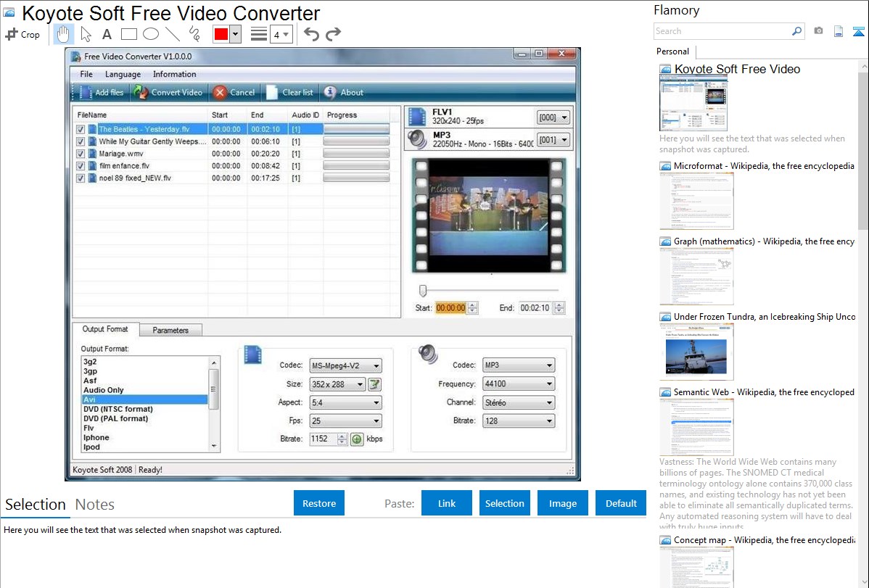
Task: Switch to the Notes tab
Action: 95,505
